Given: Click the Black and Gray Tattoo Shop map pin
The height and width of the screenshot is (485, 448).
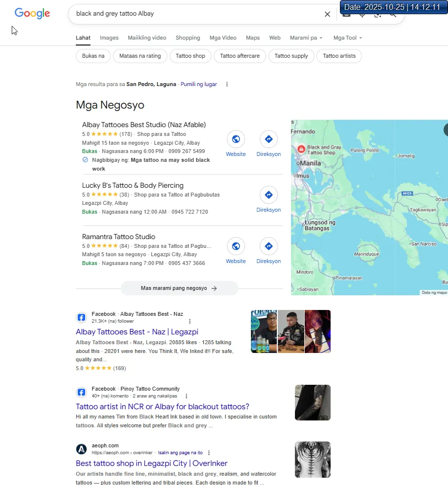Looking at the screenshot, I should pos(301,148).
